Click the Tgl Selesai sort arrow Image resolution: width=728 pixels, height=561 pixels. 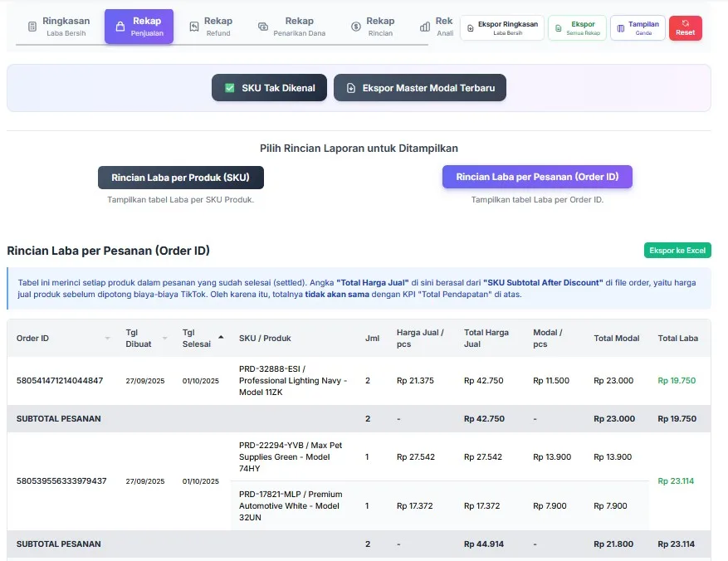(221, 337)
